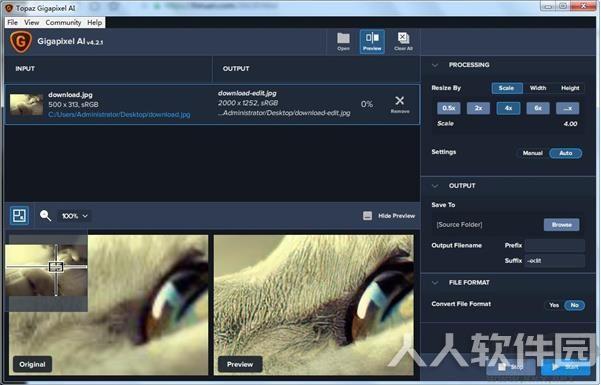Open the File menu
This screenshot has width=601, height=385.
[12, 22]
